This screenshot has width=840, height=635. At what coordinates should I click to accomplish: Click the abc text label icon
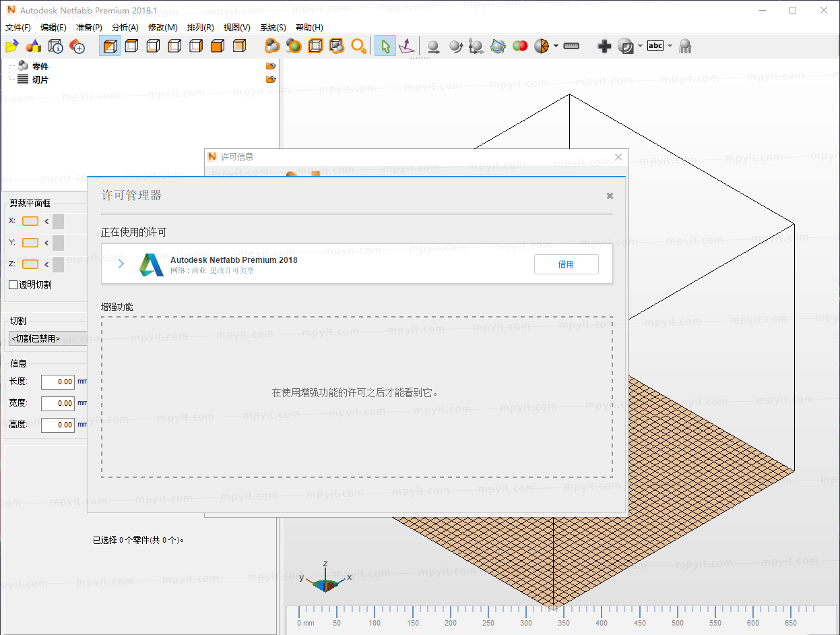(x=655, y=46)
